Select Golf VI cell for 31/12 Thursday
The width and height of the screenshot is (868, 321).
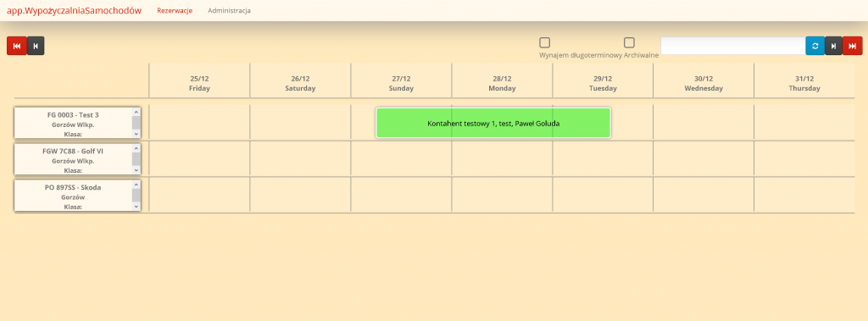pos(804,159)
